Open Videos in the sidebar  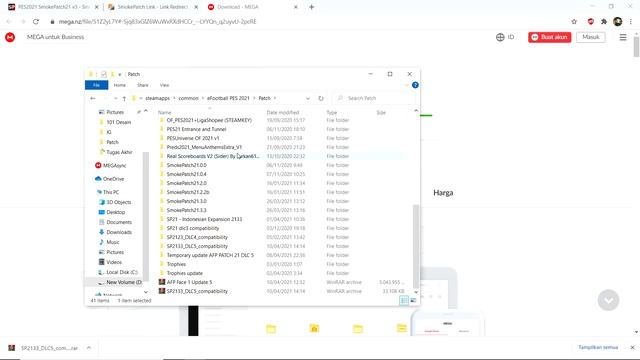pyautogui.click(x=110, y=262)
